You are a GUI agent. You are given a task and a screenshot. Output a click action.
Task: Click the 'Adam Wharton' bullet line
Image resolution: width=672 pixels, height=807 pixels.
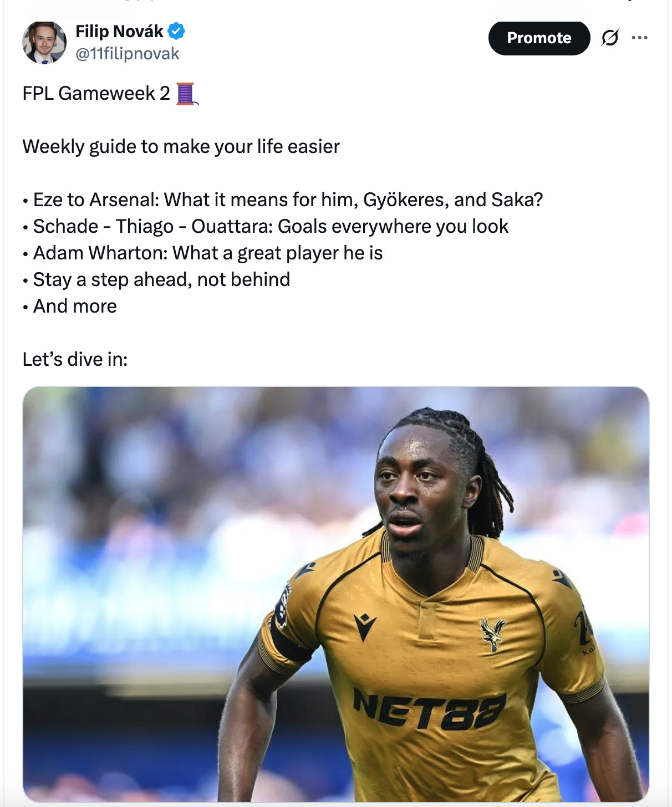[203, 253]
